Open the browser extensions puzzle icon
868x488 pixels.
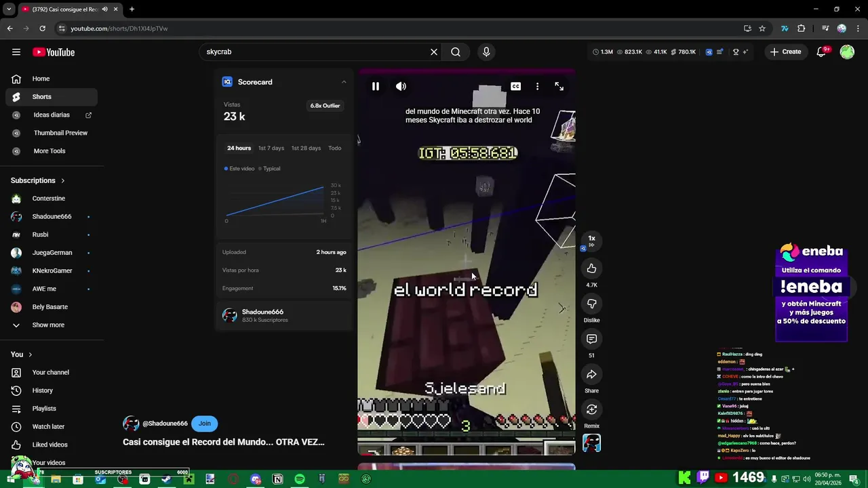[x=802, y=28]
